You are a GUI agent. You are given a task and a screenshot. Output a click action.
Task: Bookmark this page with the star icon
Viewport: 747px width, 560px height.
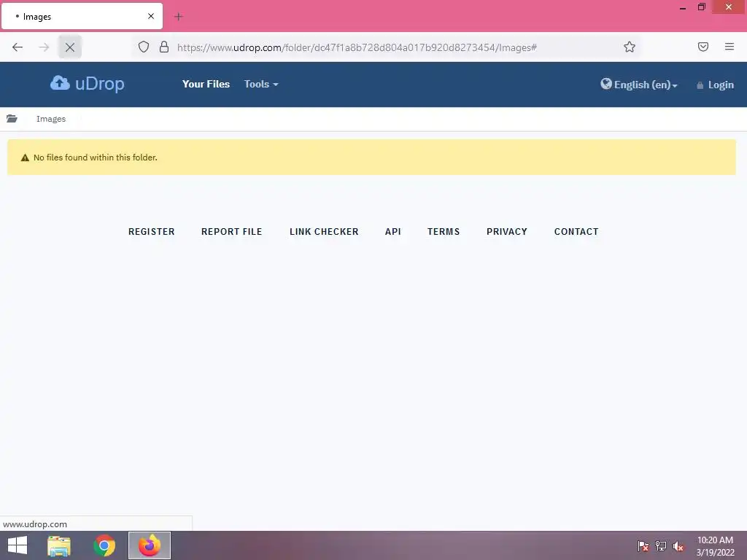point(630,47)
